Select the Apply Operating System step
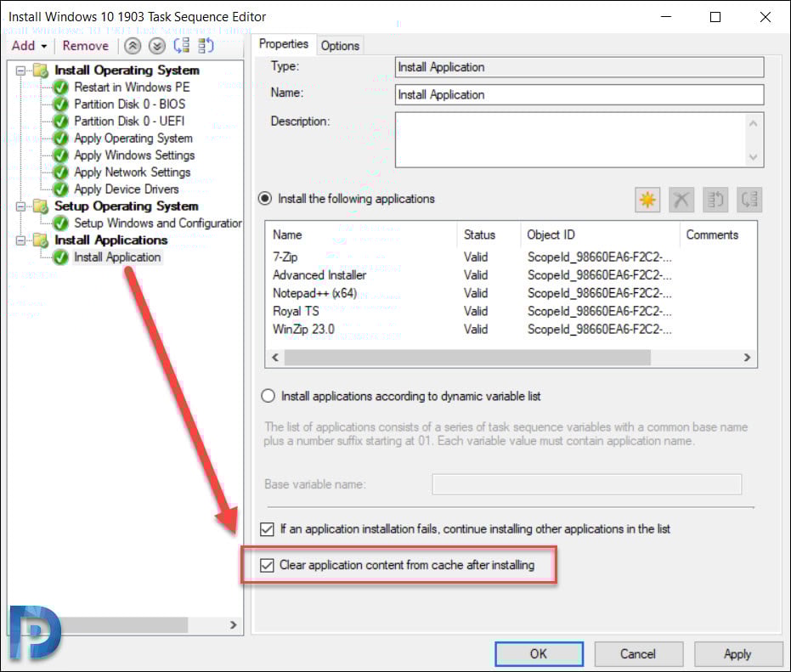The image size is (791, 672). coord(133,138)
